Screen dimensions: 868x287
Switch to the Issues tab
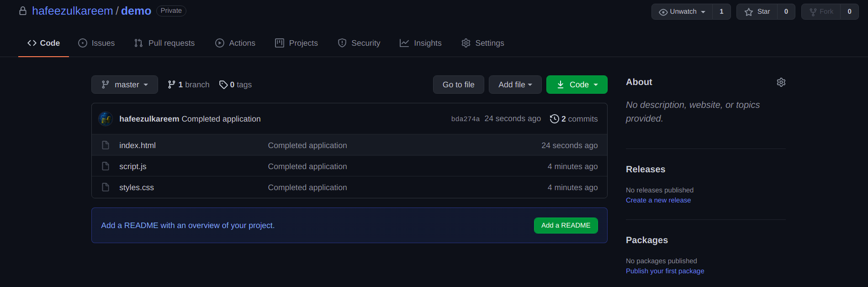coord(96,43)
